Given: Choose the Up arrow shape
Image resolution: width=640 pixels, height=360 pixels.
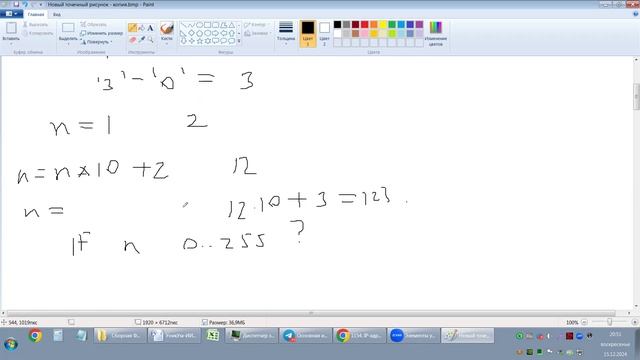Looking at the screenshot, I should click(232, 33).
